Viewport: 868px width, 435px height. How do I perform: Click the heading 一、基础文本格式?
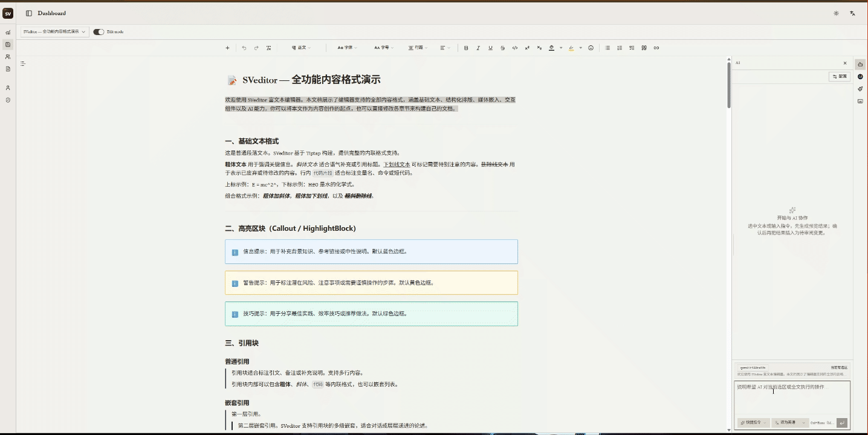click(x=251, y=141)
